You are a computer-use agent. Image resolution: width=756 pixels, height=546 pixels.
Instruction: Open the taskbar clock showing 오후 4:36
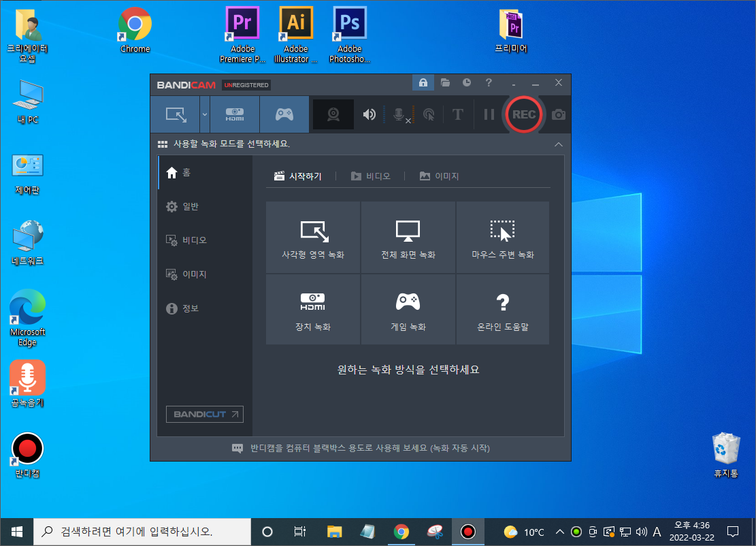[692, 532]
